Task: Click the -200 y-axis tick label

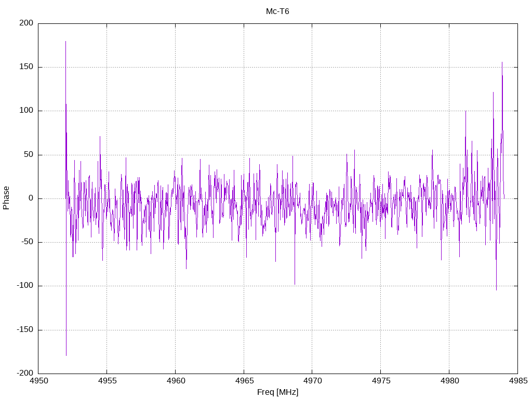Action: [x=25, y=374]
